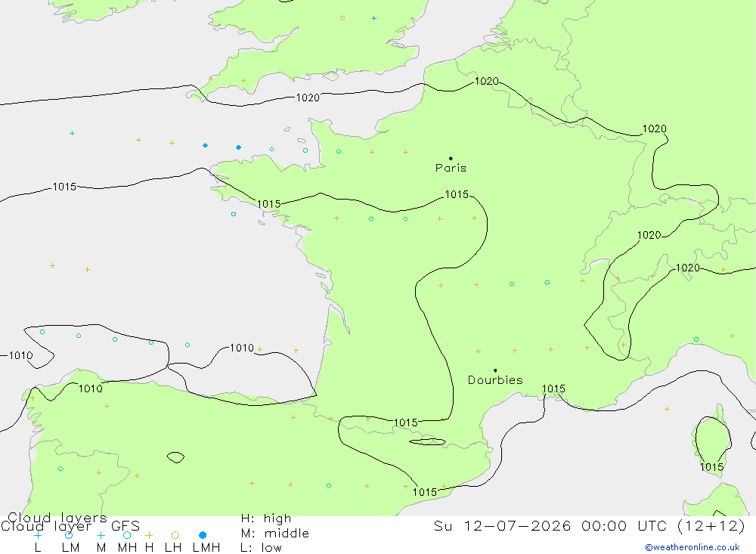Click the green plus marker over the Atlantic
Viewport: 756px width, 554px height.
(x=72, y=133)
